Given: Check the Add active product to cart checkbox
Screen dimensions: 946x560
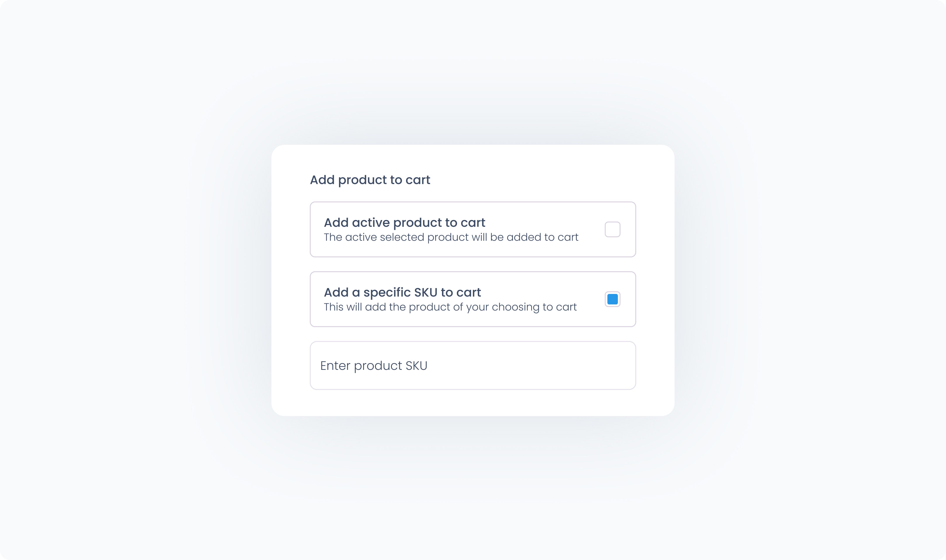Looking at the screenshot, I should click(x=612, y=229).
